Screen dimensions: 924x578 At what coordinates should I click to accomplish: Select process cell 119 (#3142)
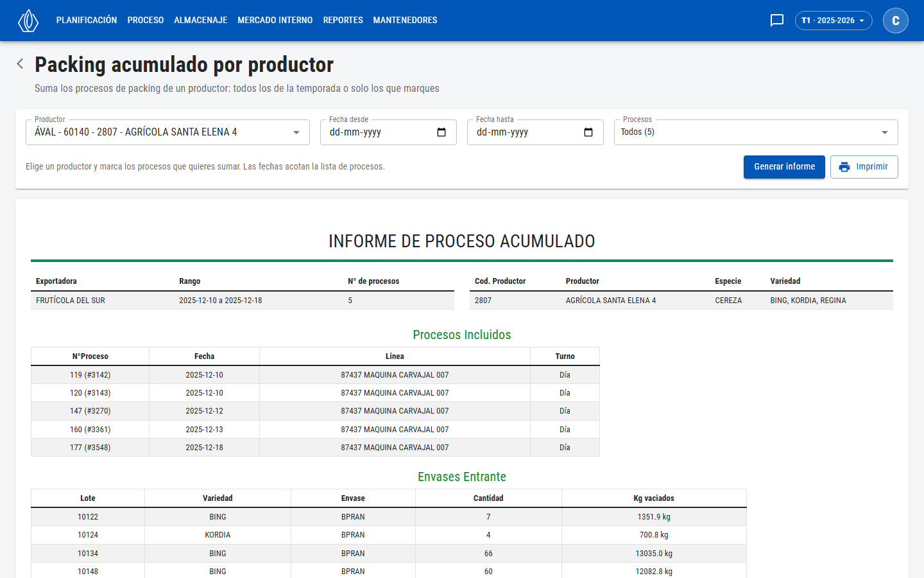(x=90, y=375)
